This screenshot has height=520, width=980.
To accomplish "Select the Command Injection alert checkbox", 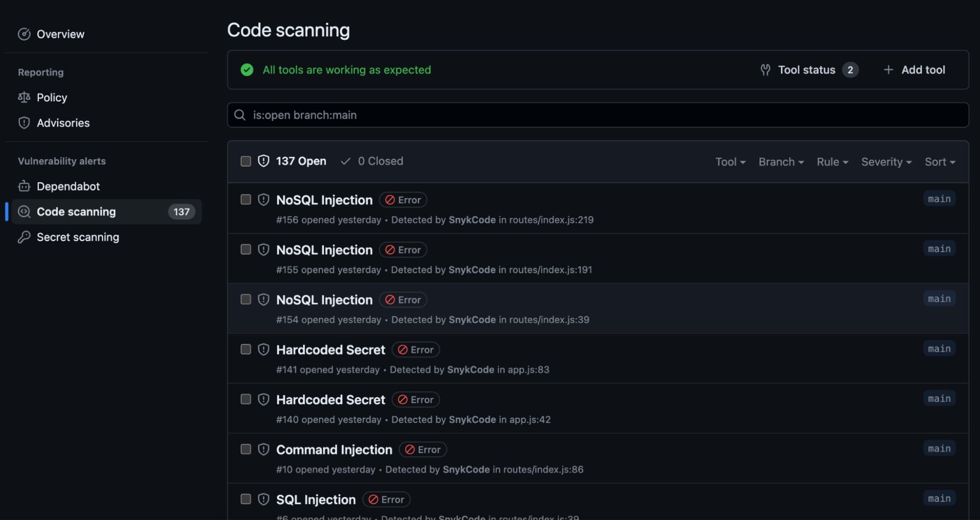I will (246, 449).
